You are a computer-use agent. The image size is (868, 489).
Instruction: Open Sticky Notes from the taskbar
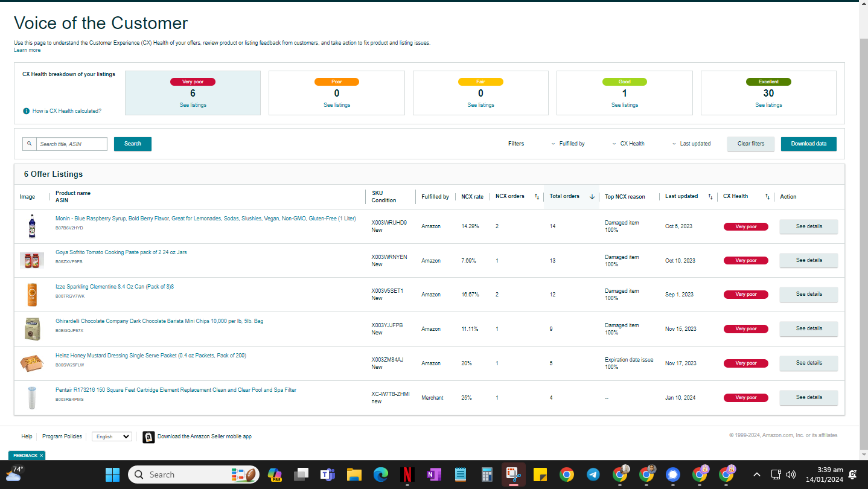point(540,475)
